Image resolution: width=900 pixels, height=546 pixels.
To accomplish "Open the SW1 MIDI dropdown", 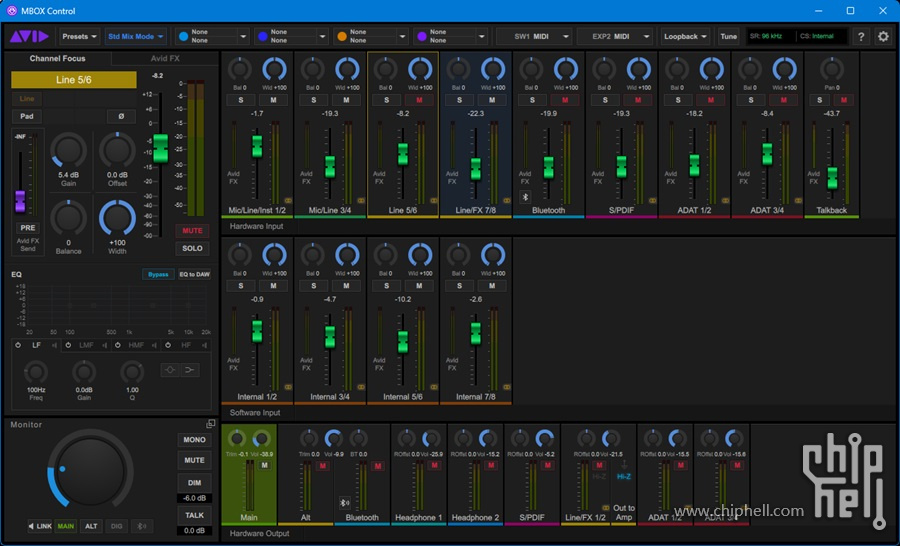I will click(x=534, y=36).
